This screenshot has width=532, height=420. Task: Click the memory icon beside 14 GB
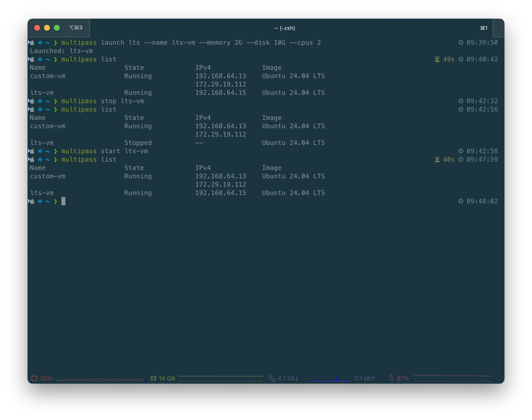[x=153, y=378]
